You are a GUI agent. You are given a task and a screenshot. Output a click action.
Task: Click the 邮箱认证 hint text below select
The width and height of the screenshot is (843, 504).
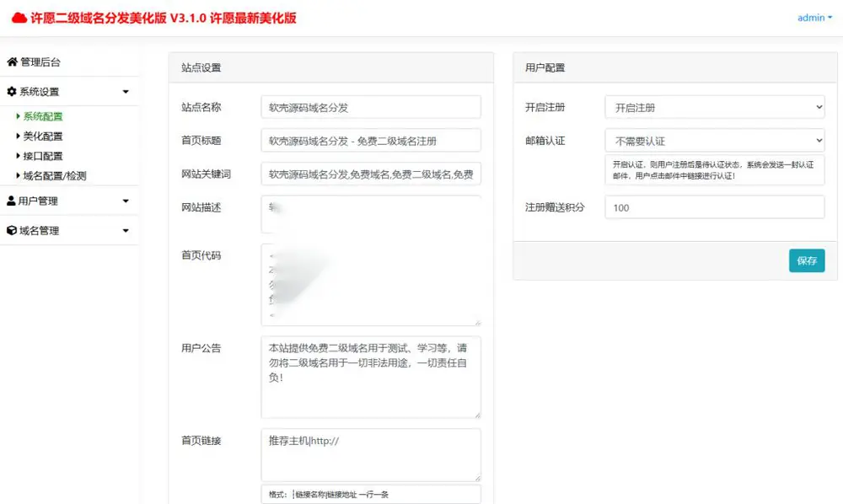pos(713,169)
